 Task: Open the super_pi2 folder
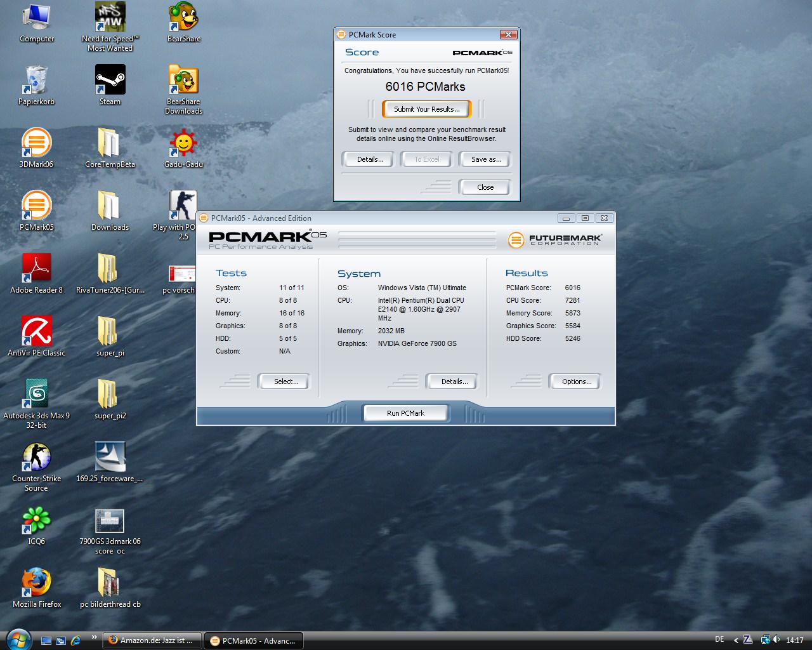click(110, 399)
